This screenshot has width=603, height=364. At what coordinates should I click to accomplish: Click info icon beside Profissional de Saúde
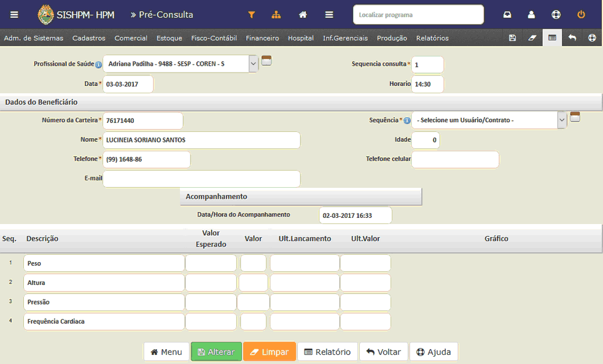click(x=98, y=64)
